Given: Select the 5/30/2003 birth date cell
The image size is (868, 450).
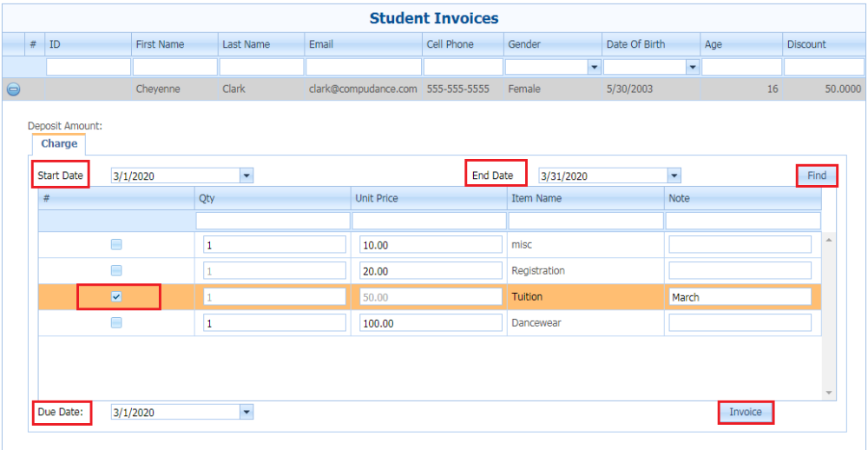Looking at the screenshot, I should coord(629,89).
